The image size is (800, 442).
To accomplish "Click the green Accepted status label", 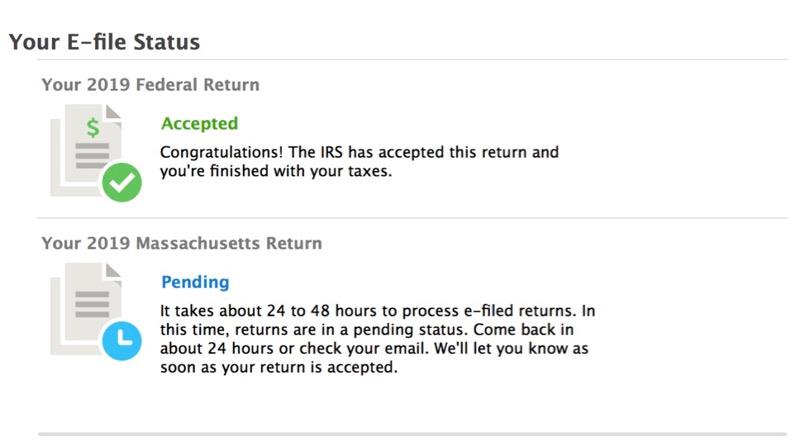I will [x=199, y=124].
